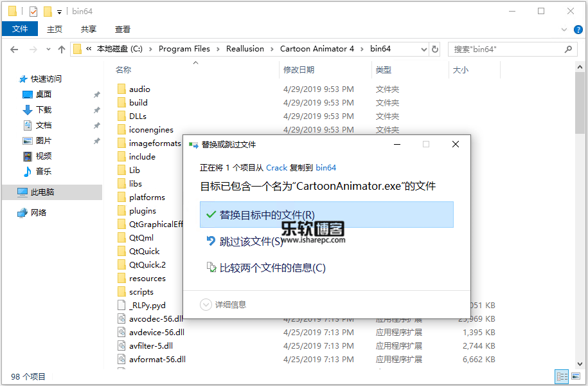
Task: Sort by 大小 column header
Action: point(461,70)
